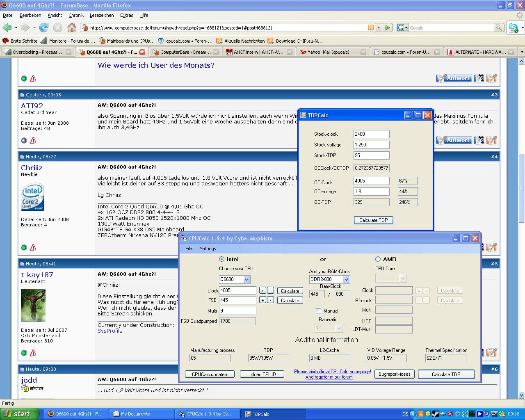Click the Bugreport+ideas button
This screenshot has width=525, height=420.
394,374
